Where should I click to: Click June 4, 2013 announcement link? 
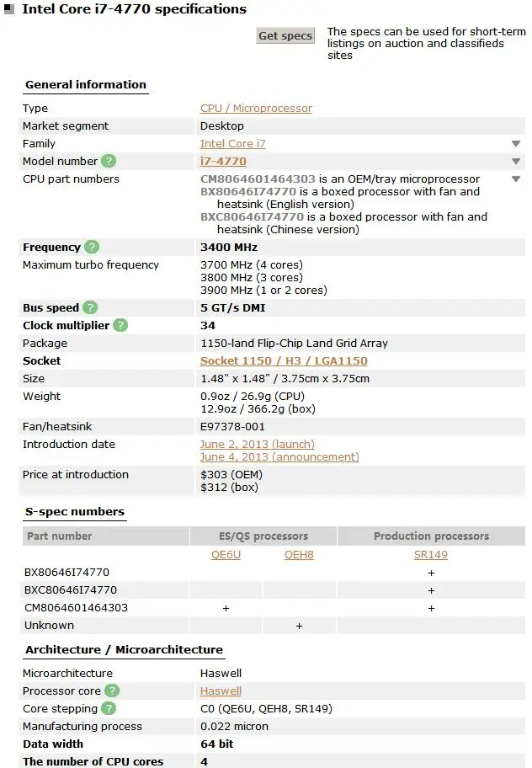coord(279,456)
